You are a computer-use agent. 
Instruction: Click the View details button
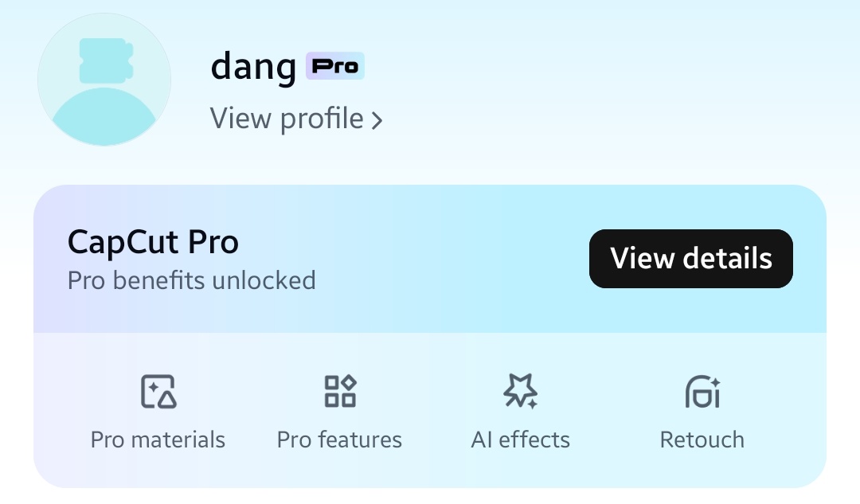[691, 258]
